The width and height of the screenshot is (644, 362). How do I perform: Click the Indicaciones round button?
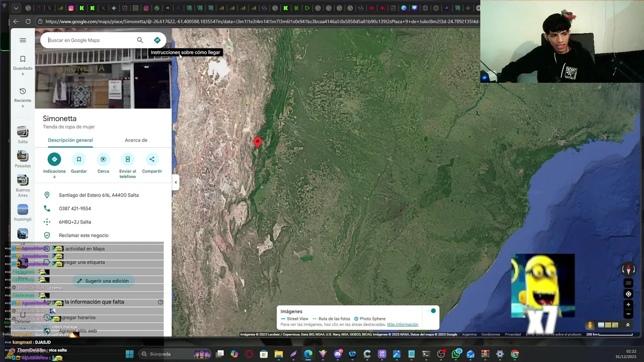pyautogui.click(x=54, y=159)
